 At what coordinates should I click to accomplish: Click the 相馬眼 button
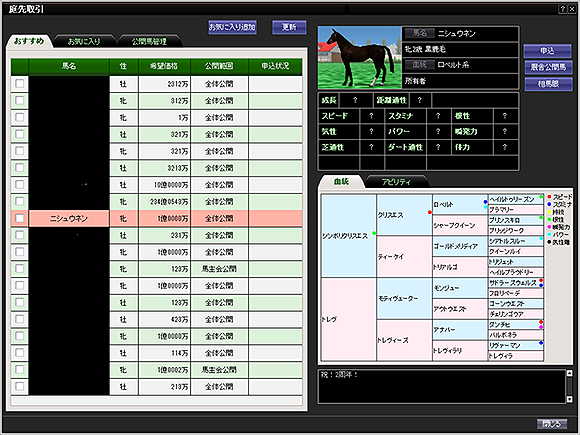click(548, 84)
